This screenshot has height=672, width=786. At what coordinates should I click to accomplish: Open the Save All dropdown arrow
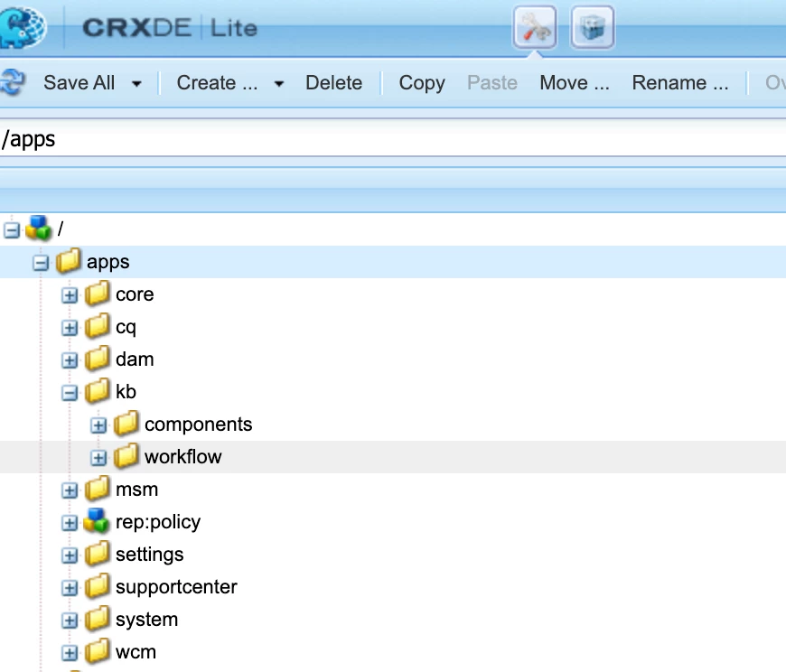click(x=136, y=84)
